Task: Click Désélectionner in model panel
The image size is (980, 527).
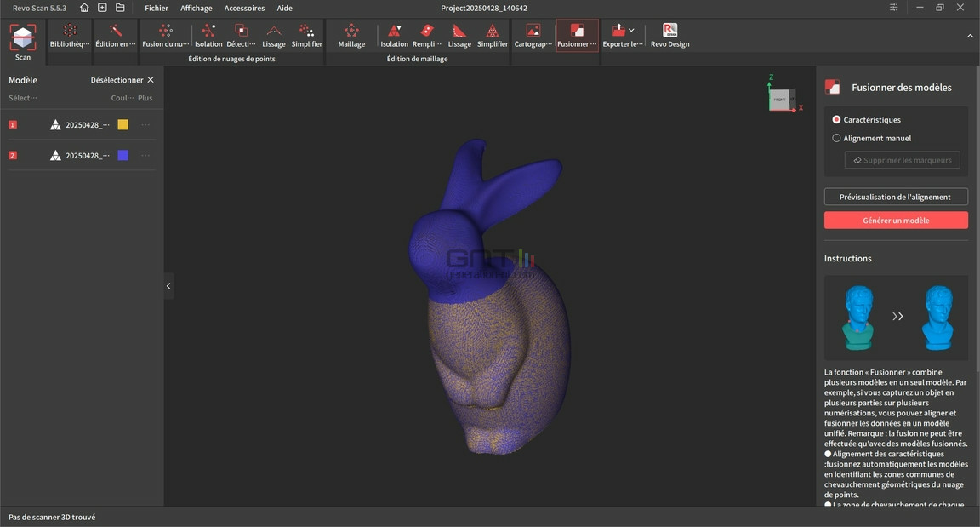Action: coord(122,80)
